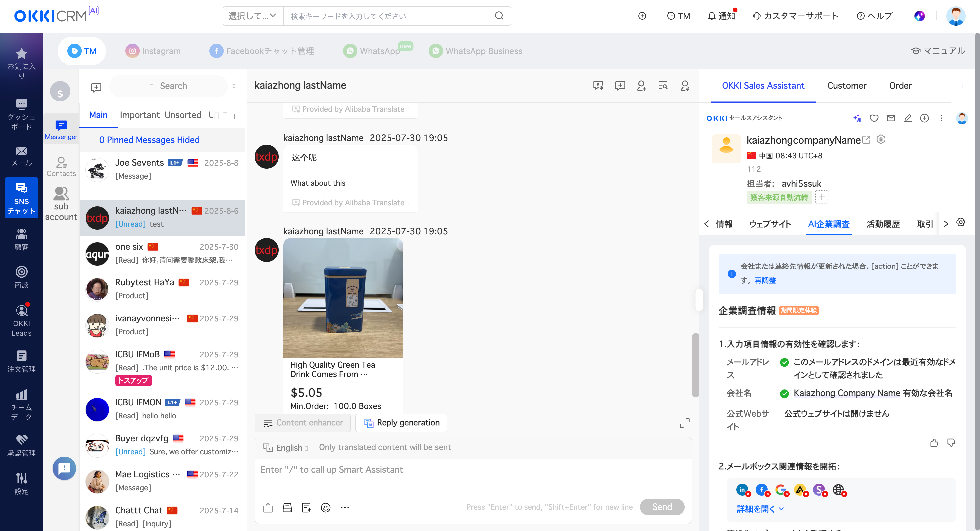Click the green tea product image
980x531 pixels.
coord(343,297)
